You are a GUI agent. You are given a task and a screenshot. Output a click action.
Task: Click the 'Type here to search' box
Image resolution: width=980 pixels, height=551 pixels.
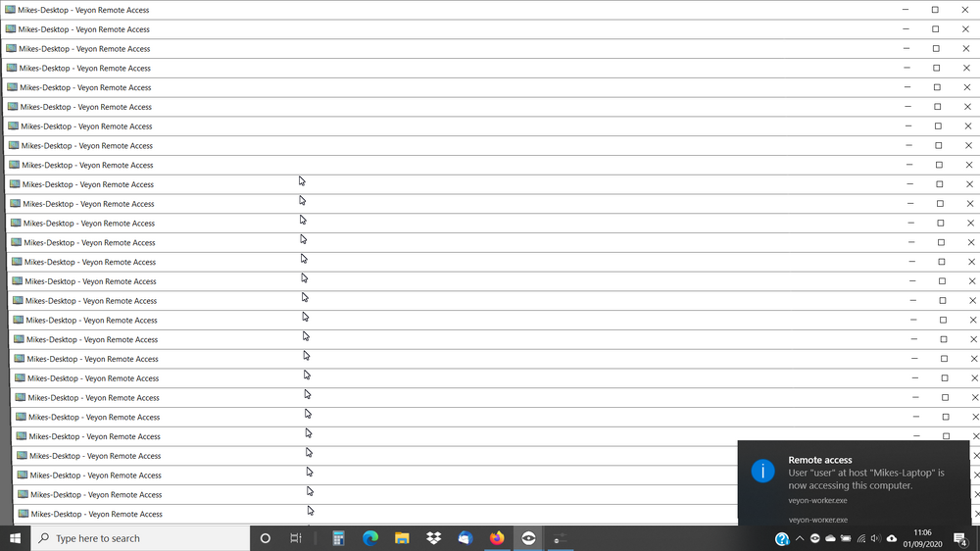[x=140, y=538]
